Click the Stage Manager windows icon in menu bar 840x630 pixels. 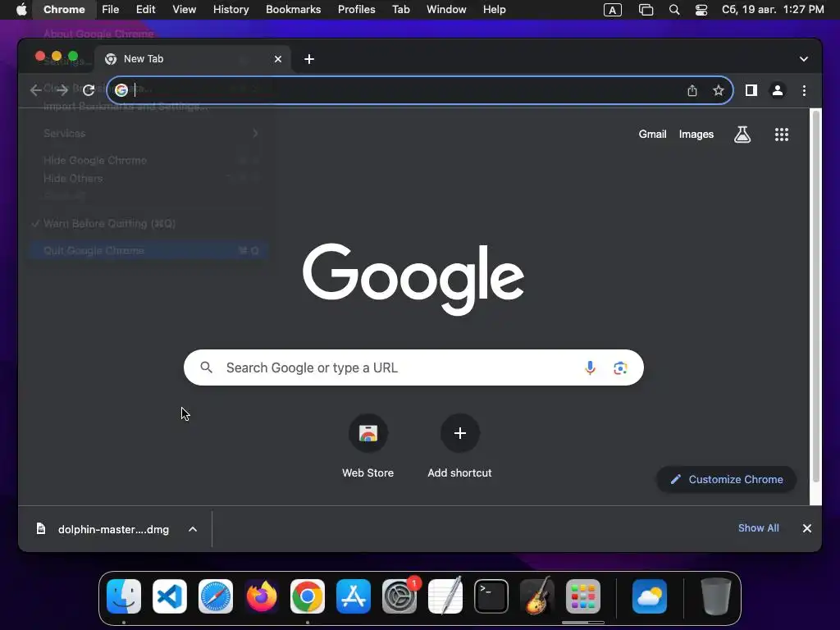[646, 10]
